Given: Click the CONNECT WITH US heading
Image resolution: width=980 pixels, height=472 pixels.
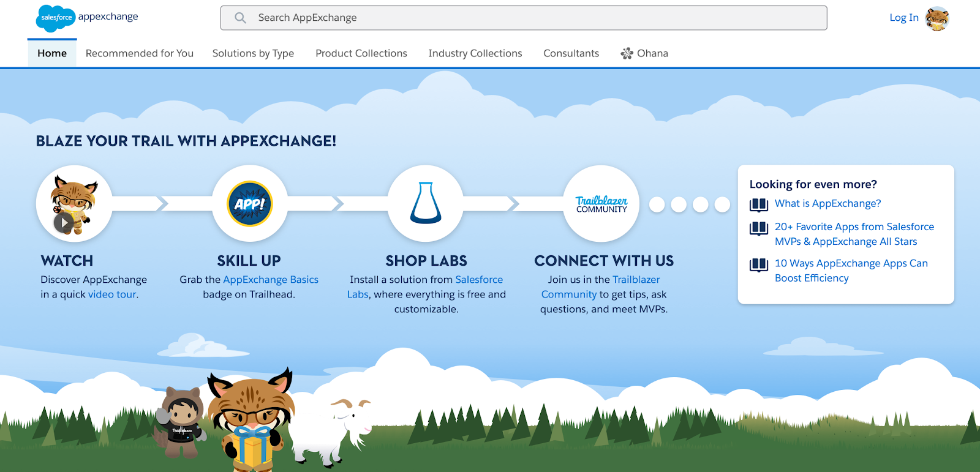Looking at the screenshot, I should (604, 261).
